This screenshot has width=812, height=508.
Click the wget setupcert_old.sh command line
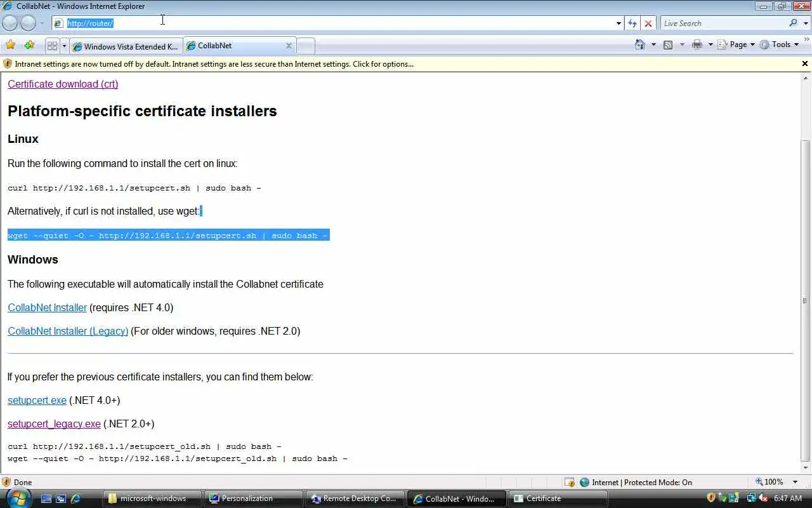click(x=178, y=458)
